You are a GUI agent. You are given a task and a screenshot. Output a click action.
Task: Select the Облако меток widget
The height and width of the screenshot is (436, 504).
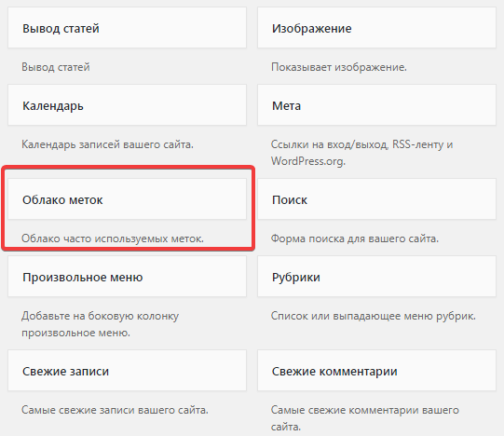click(127, 199)
